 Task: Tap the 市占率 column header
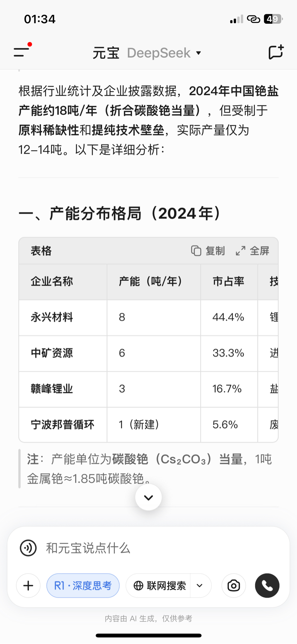point(228,282)
